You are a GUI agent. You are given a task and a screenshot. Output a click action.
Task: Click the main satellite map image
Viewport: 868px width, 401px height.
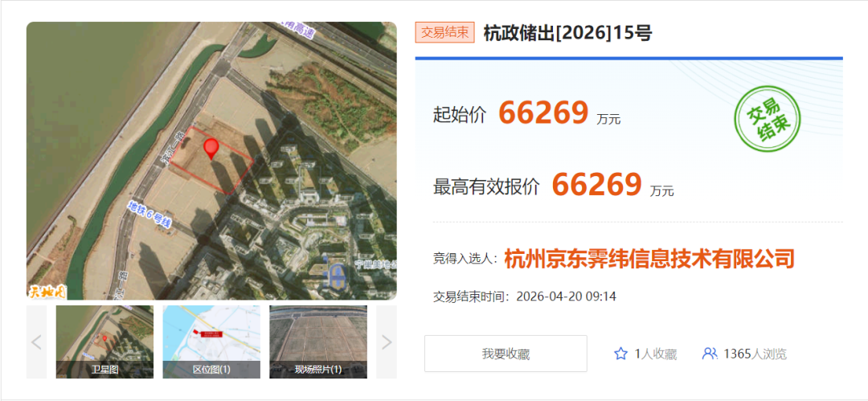point(211,161)
